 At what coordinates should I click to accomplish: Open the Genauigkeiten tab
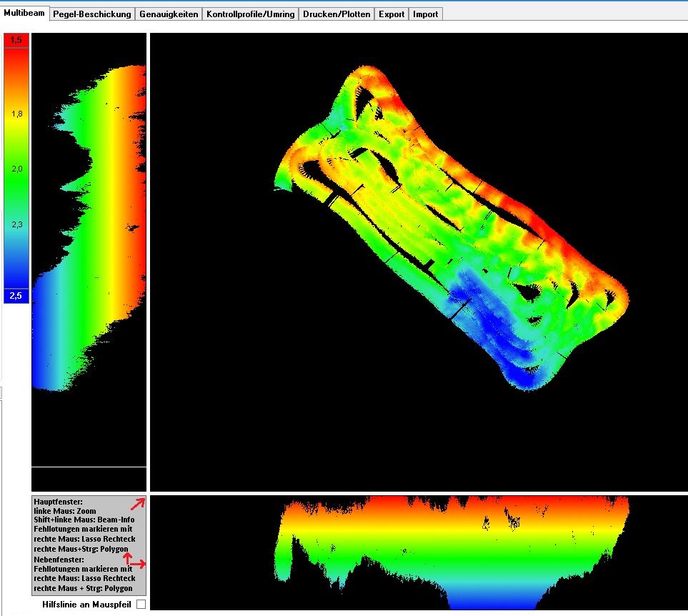169,14
